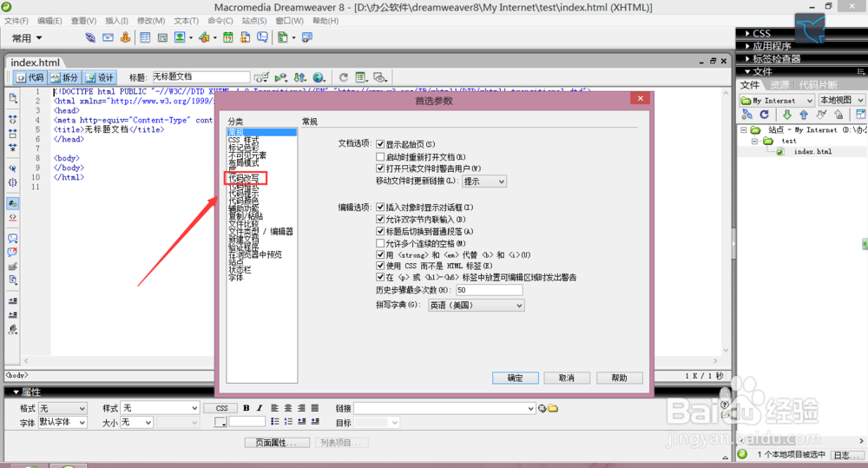Click the Tag Chooser icon

point(306,37)
